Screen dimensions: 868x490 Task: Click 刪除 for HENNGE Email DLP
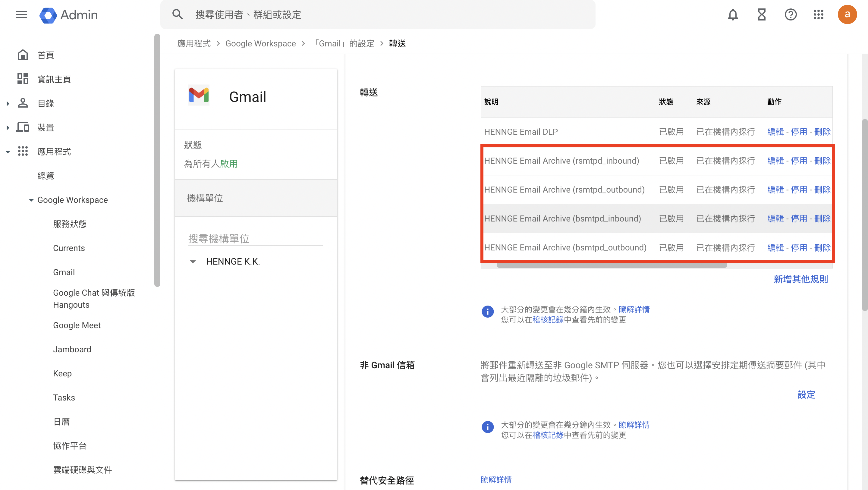pyautogui.click(x=822, y=132)
